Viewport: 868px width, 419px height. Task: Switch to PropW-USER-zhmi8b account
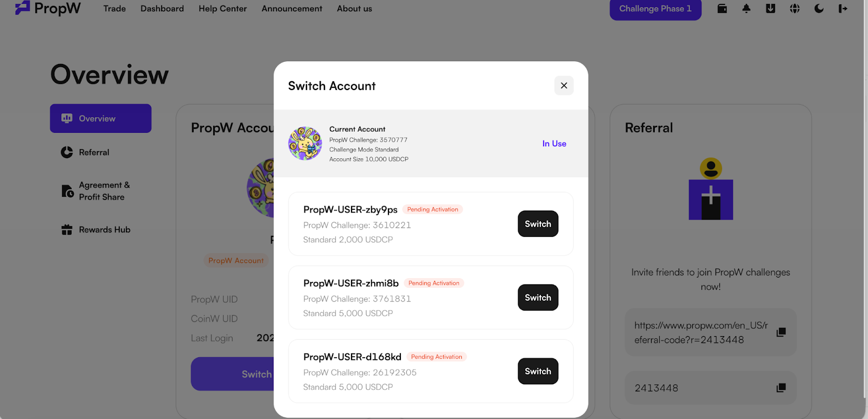click(538, 298)
